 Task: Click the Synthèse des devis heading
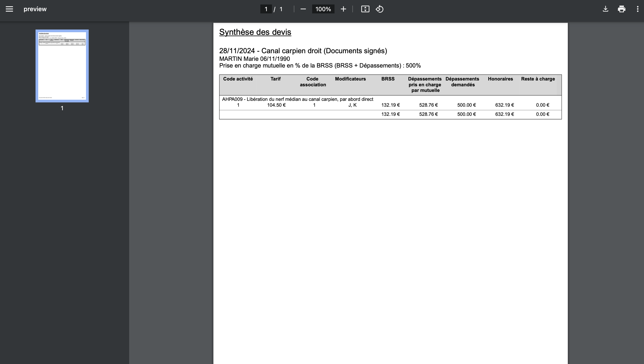tap(255, 32)
